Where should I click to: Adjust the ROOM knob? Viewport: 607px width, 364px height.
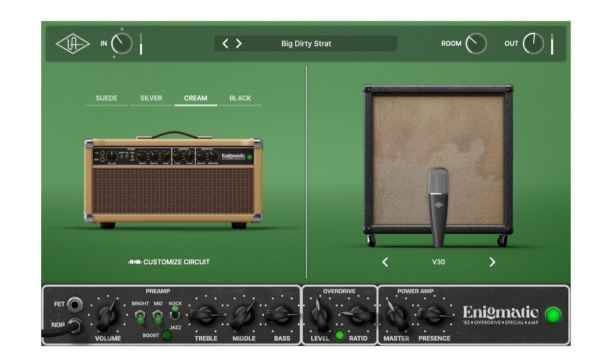click(x=476, y=43)
